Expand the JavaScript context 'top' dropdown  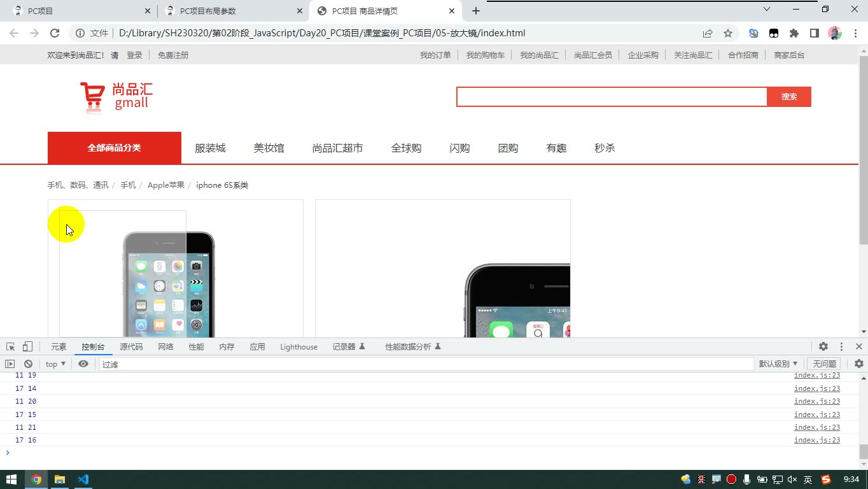(56, 364)
